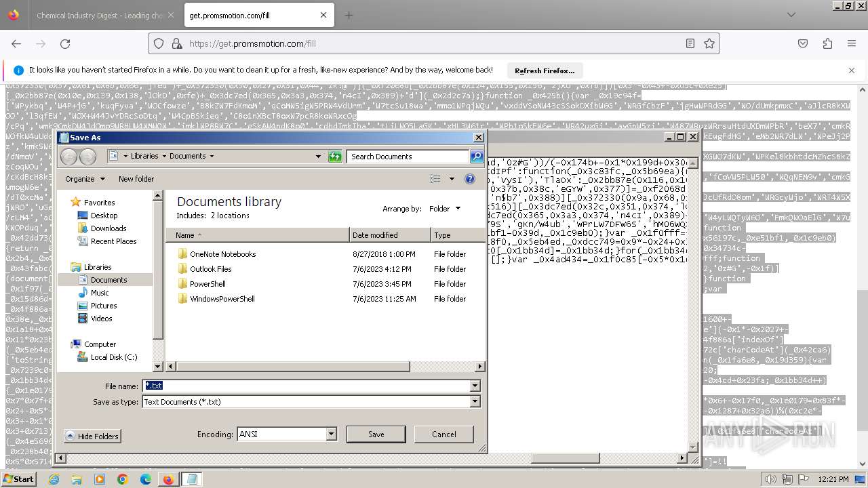Launch Internet Explorer from the taskbar
The image size is (868, 488).
click(x=54, y=479)
